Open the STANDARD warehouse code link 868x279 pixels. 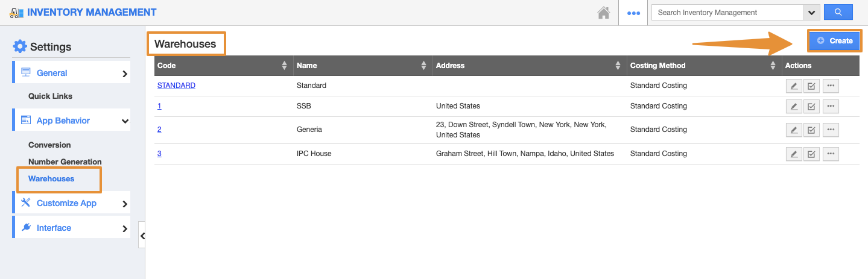point(176,86)
